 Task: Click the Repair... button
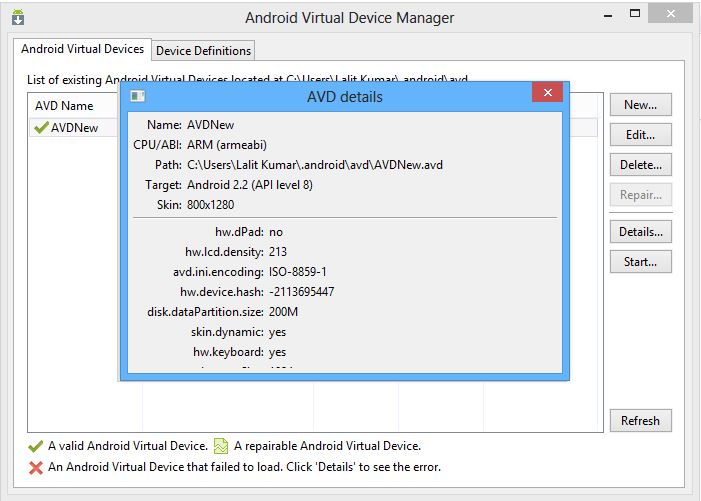(640, 195)
